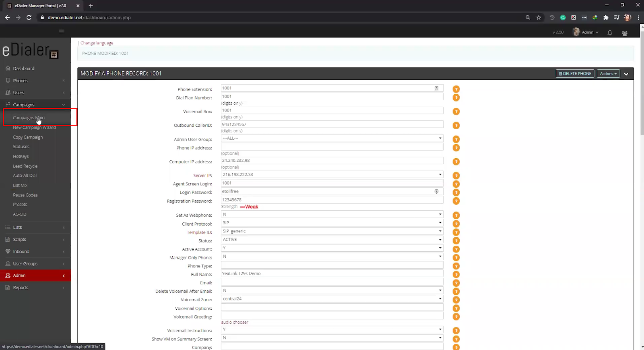Click help icon for Dial Plan Number
The image size is (644, 350).
(x=456, y=98)
